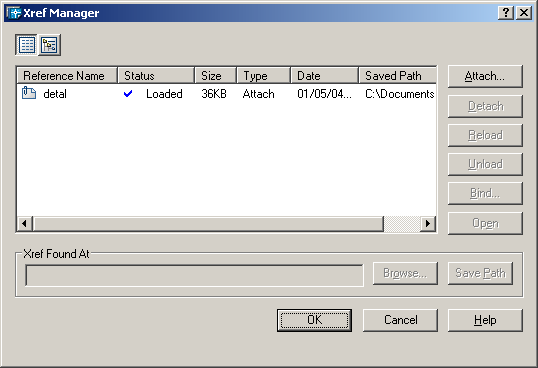Click the Reload button
The width and height of the screenshot is (538, 368).
click(485, 135)
